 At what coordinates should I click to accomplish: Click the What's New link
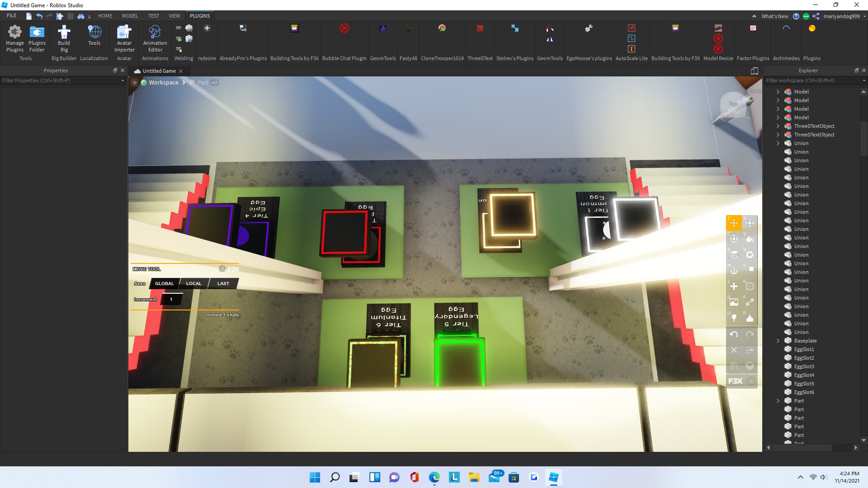(774, 16)
